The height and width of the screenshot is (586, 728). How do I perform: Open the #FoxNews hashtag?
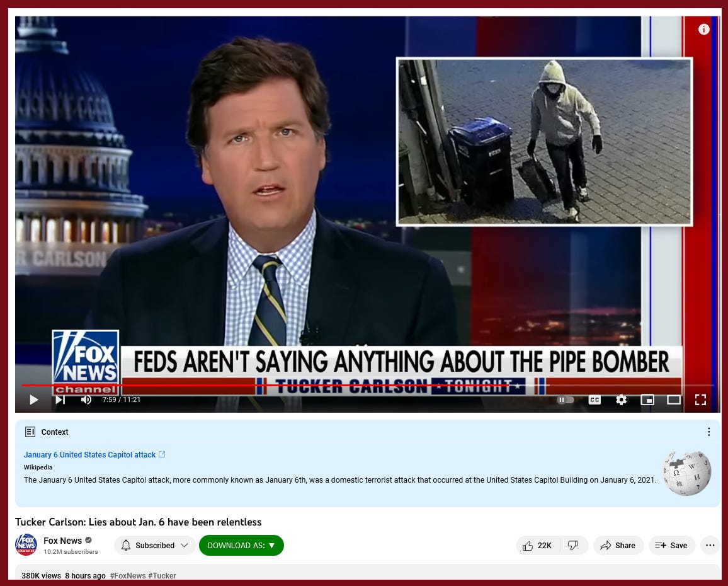coord(128,575)
